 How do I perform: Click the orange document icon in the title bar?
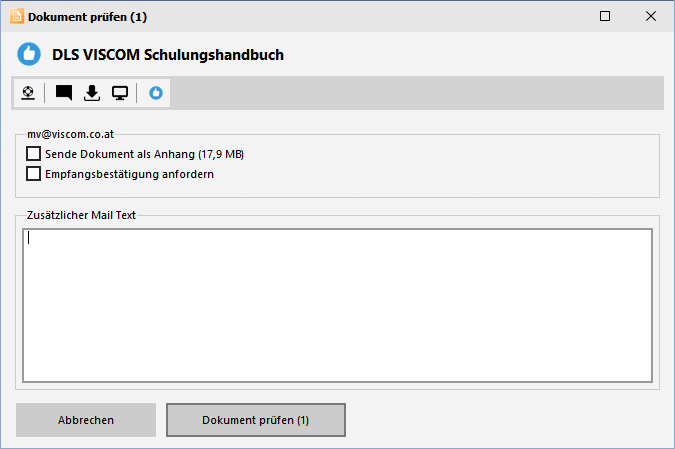click(x=16, y=16)
